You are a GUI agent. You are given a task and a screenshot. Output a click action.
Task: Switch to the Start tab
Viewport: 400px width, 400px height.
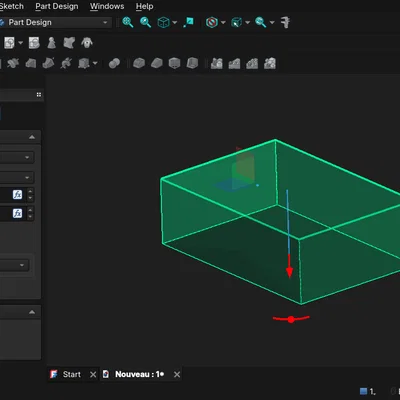pyautogui.click(x=72, y=374)
